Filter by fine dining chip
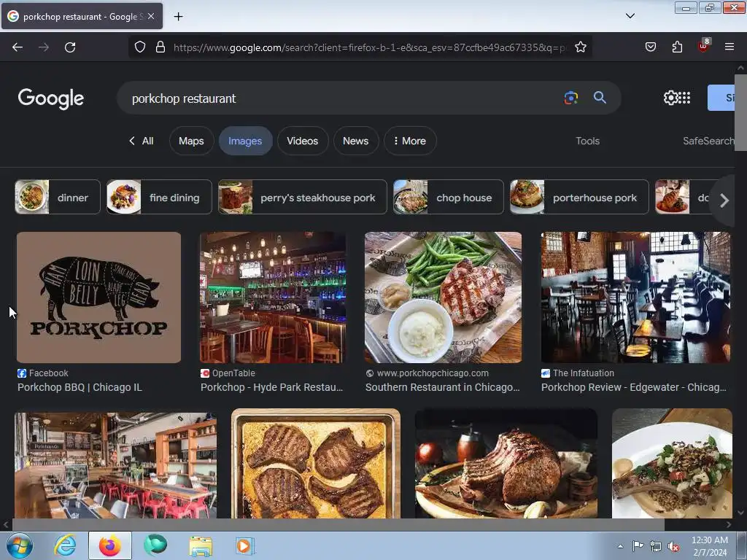Viewport: 747px width, 560px height. pyautogui.click(x=159, y=197)
